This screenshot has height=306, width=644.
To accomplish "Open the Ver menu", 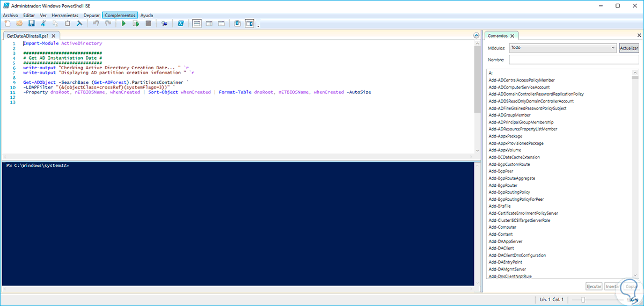I will point(43,15).
